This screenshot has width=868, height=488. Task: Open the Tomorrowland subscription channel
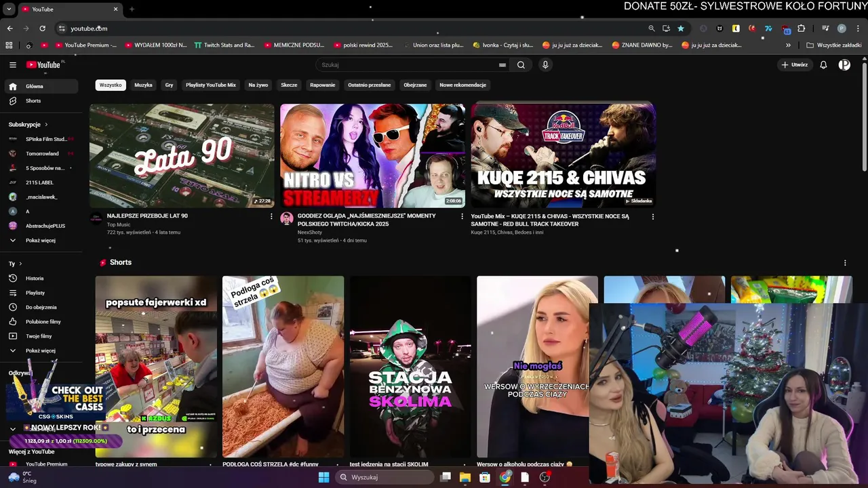pos(41,154)
